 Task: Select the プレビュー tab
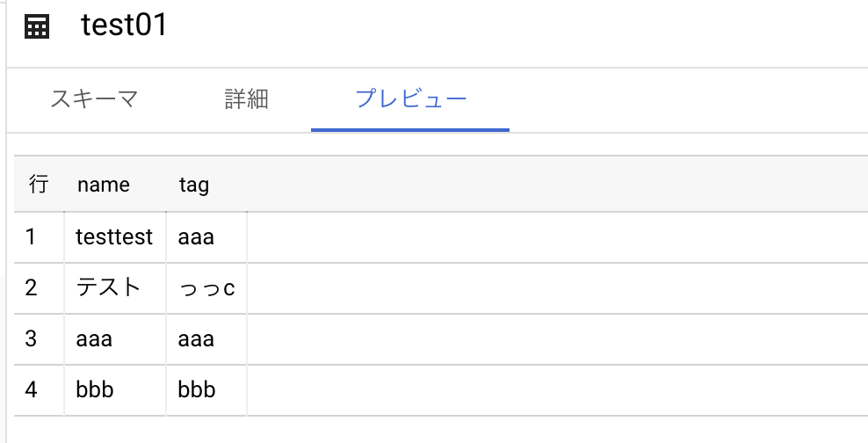click(410, 98)
